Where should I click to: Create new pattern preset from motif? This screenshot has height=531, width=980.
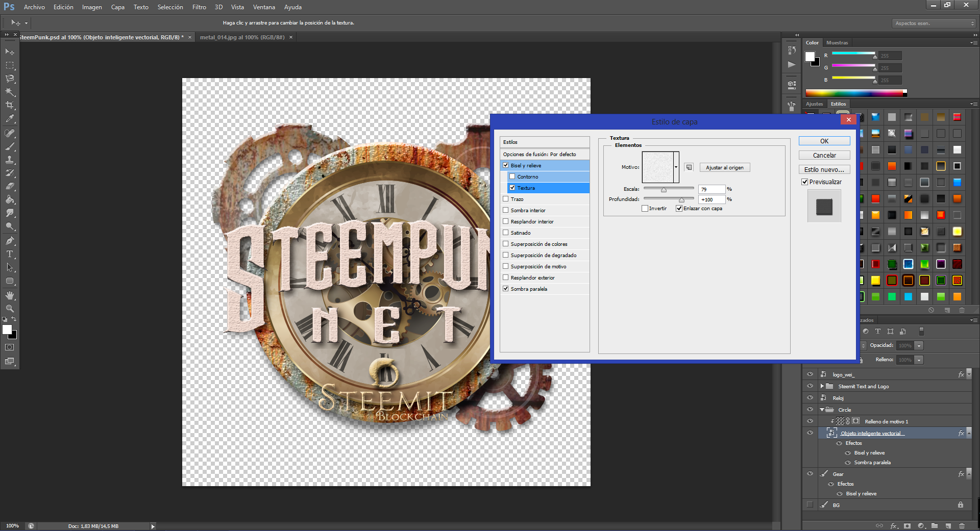689,167
